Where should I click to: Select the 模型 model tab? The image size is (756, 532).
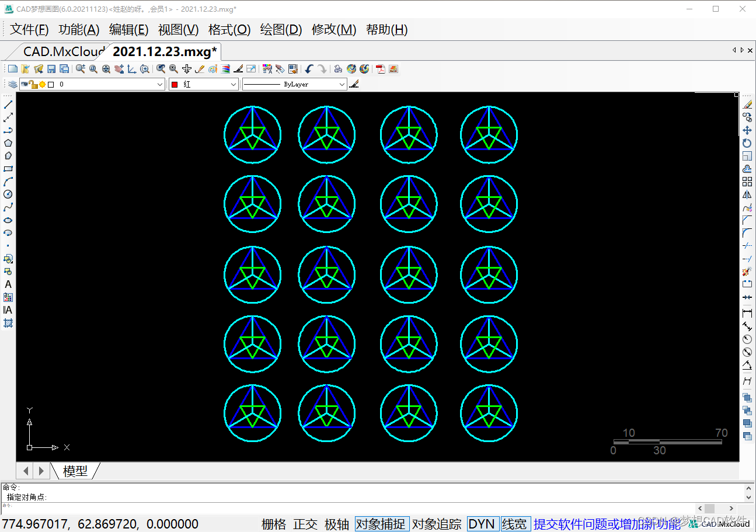[75, 471]
